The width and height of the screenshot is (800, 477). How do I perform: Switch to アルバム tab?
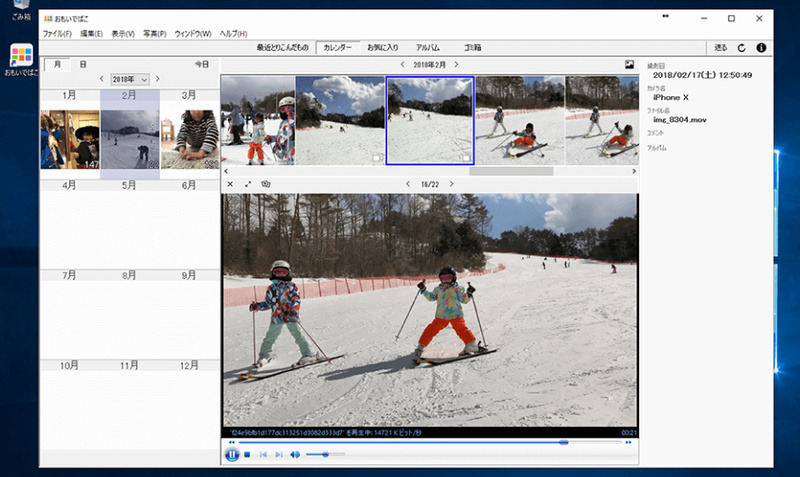428,47
